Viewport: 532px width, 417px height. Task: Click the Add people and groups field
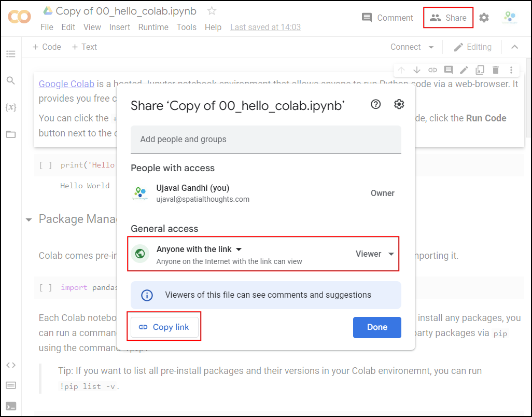(265, 140)
